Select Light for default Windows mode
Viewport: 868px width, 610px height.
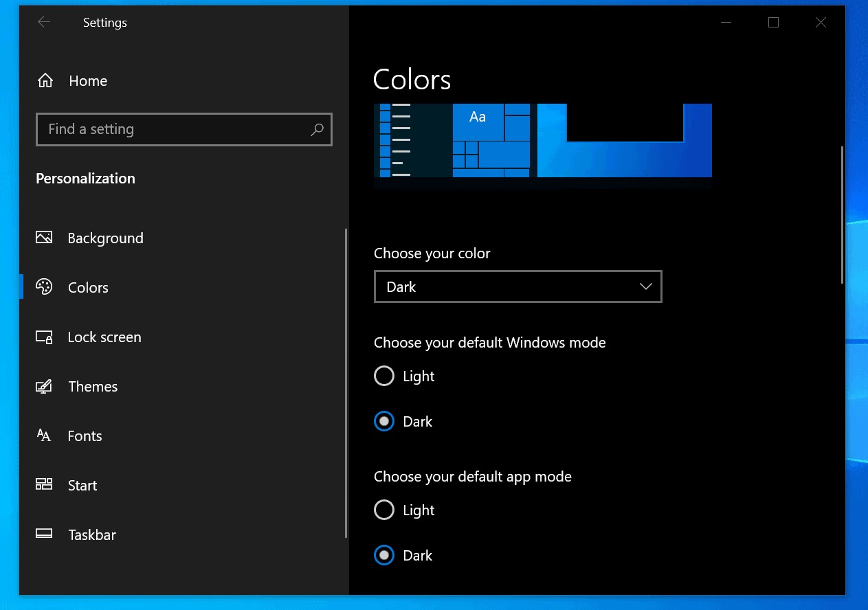click(x=384, y=376)
